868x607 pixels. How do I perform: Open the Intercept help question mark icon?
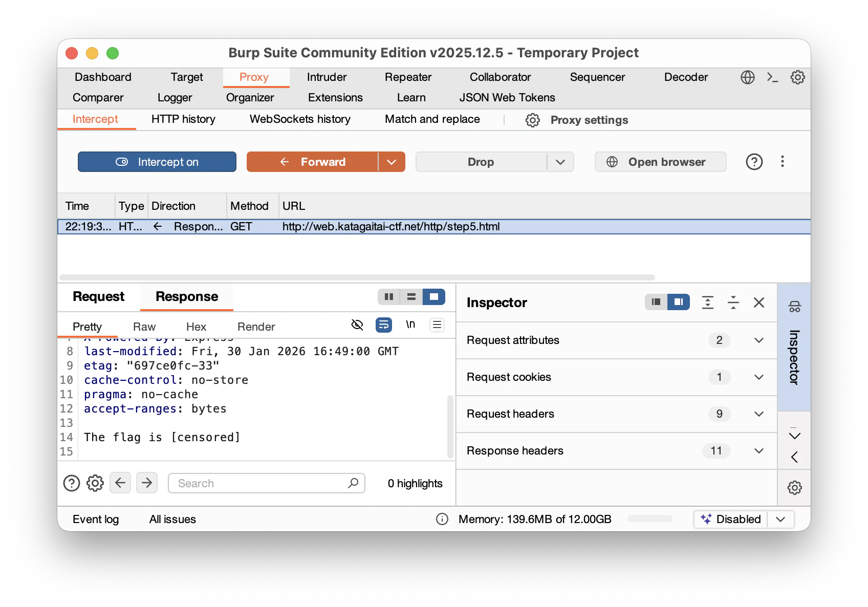[754, 162]
